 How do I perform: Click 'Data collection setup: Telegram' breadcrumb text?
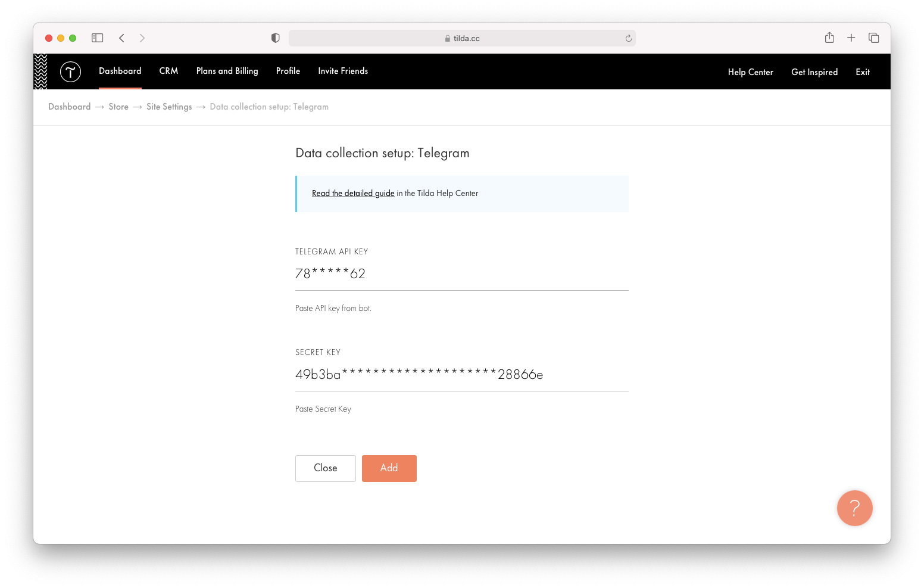tap(269, 107)
